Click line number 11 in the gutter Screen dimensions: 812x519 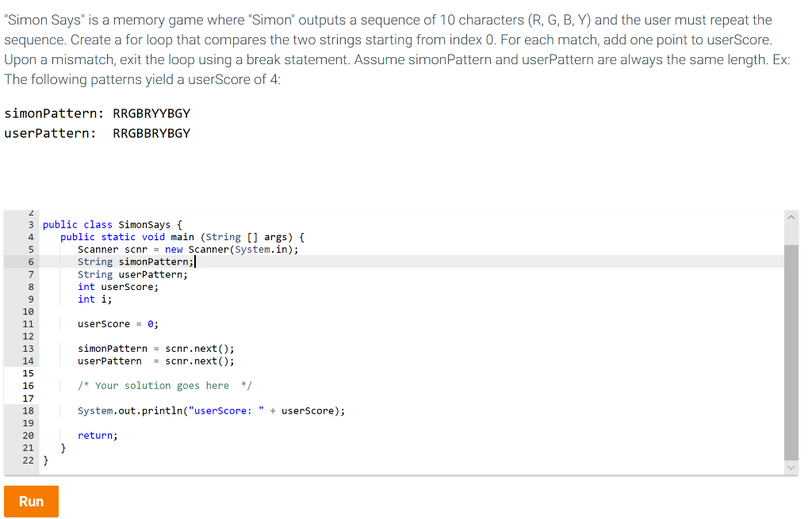[28, 323]
